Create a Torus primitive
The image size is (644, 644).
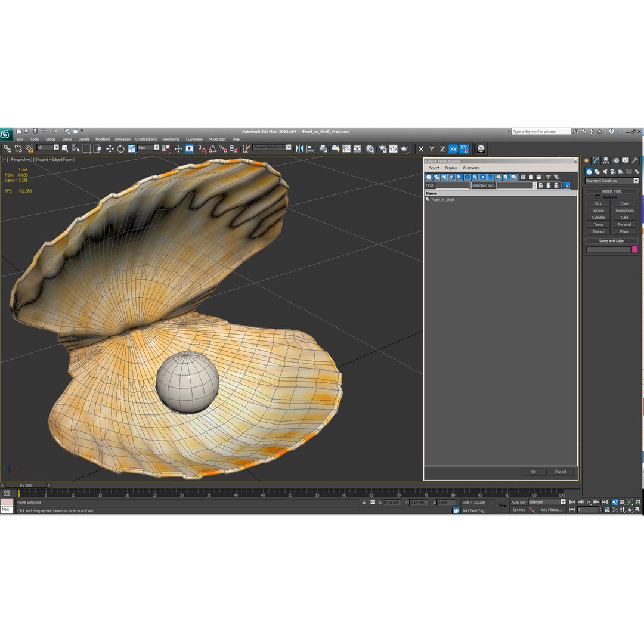point(598,225)
